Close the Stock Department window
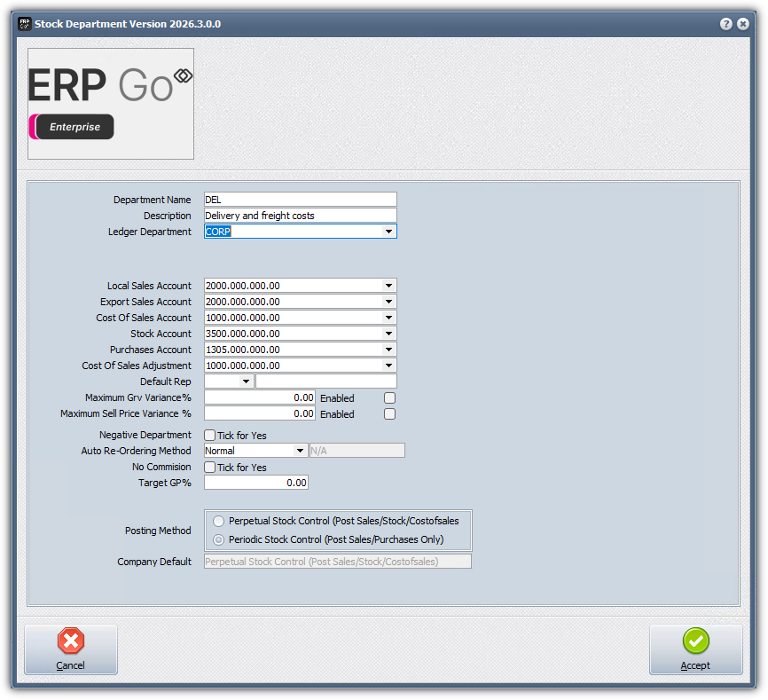 tap(743, 24)
